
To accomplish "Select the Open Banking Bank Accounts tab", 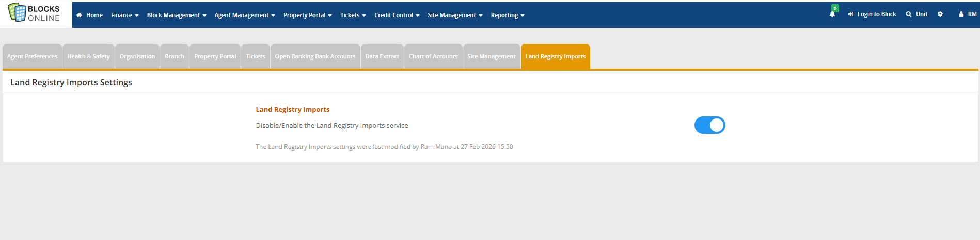I will pos(315,56).
